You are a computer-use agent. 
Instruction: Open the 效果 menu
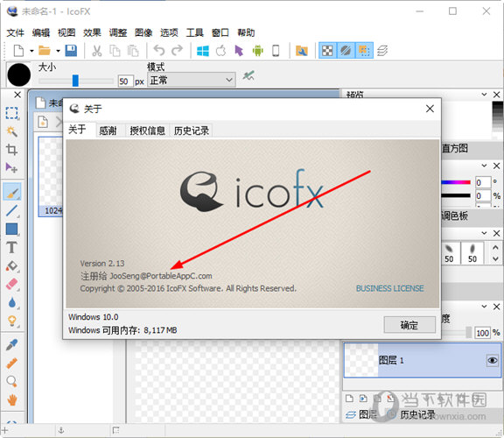tap(92, 32)
